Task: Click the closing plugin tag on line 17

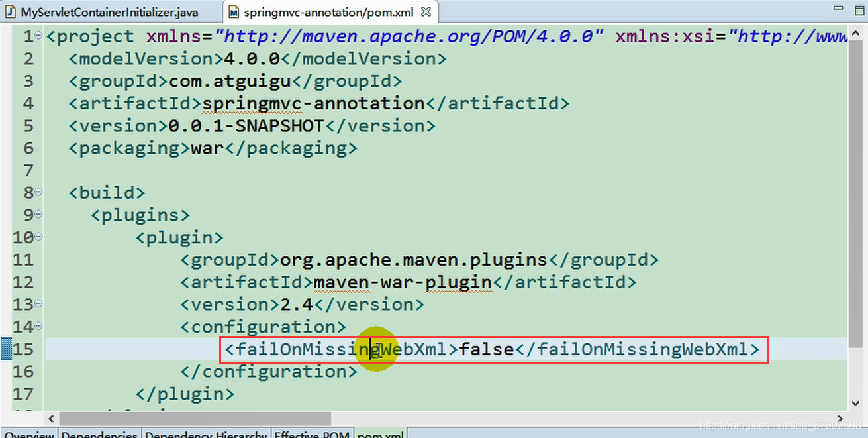Action: (185, 394)
